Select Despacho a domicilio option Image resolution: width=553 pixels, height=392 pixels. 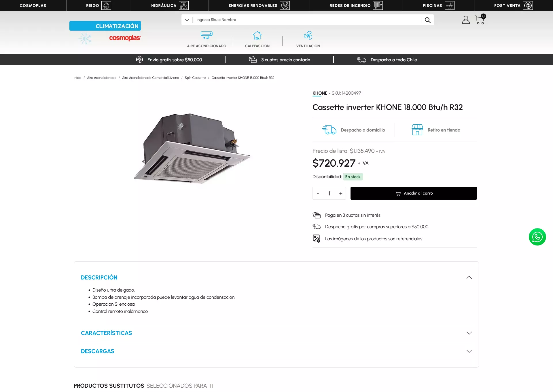click(x=354, y=130)
